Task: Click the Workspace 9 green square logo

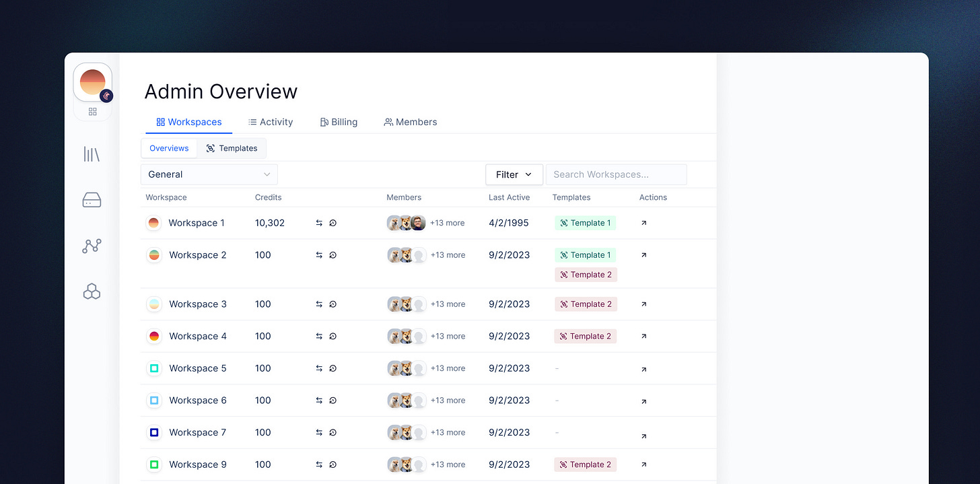Action: (154, 464)
